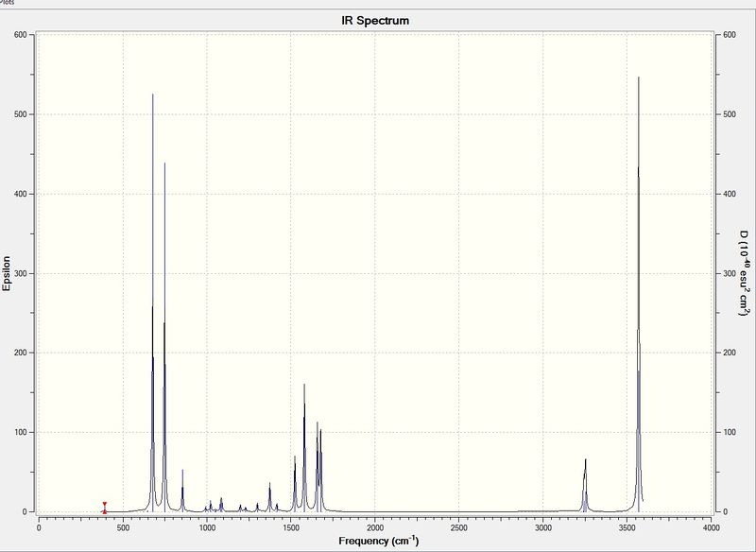The image size is (756, 552).
Task: Click the 3500 tick label on Frequency axis
Action: click(x=627, y=527)
